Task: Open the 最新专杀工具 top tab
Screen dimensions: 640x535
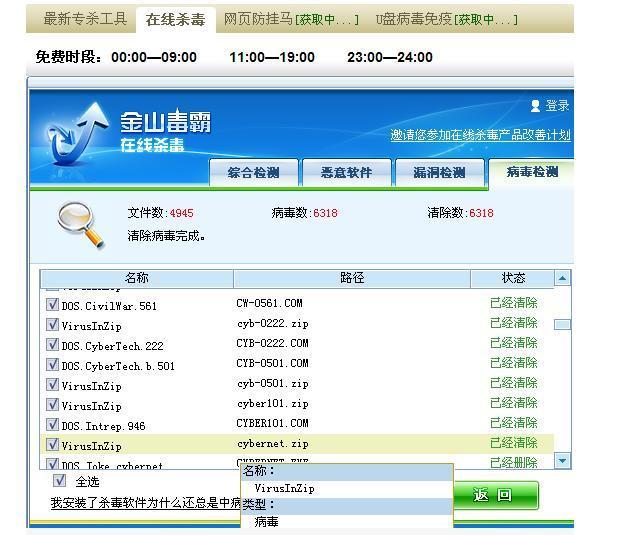Action: coord(85,19)
